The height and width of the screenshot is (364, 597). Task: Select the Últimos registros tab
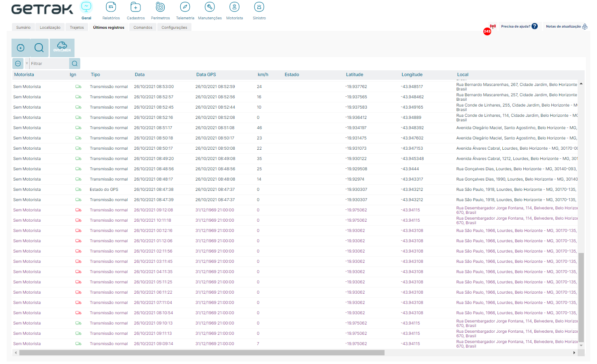click(x=109, y=28)
